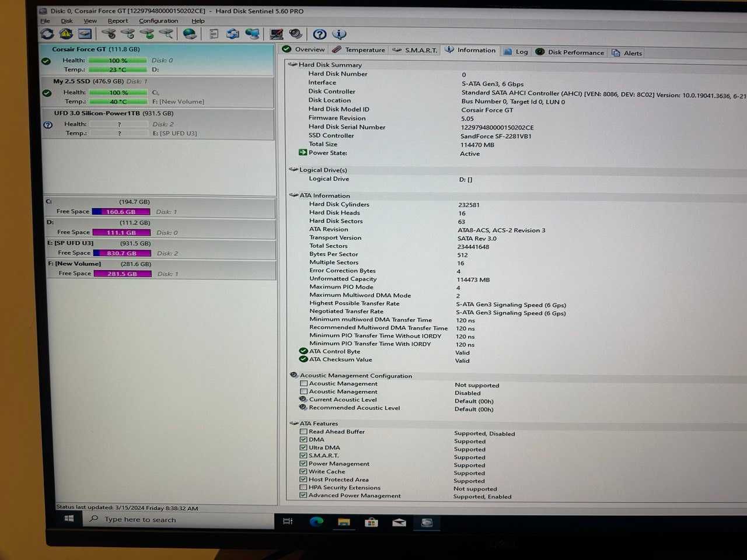Open Microsoft Store from the taskbar
This screenshot has height=560, width=747.
coord(371,522)
